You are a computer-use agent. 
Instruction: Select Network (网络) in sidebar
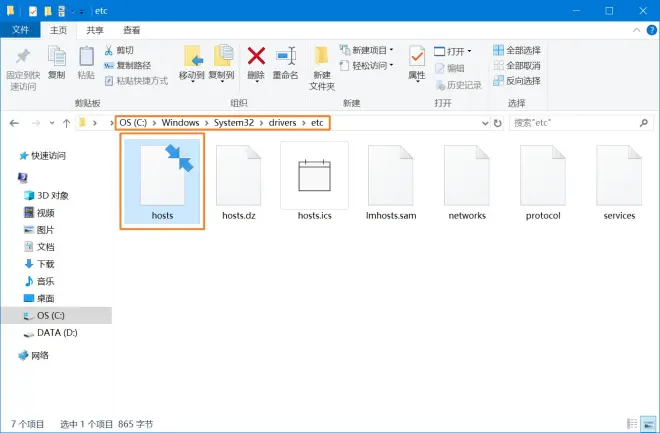click(34, 356)
